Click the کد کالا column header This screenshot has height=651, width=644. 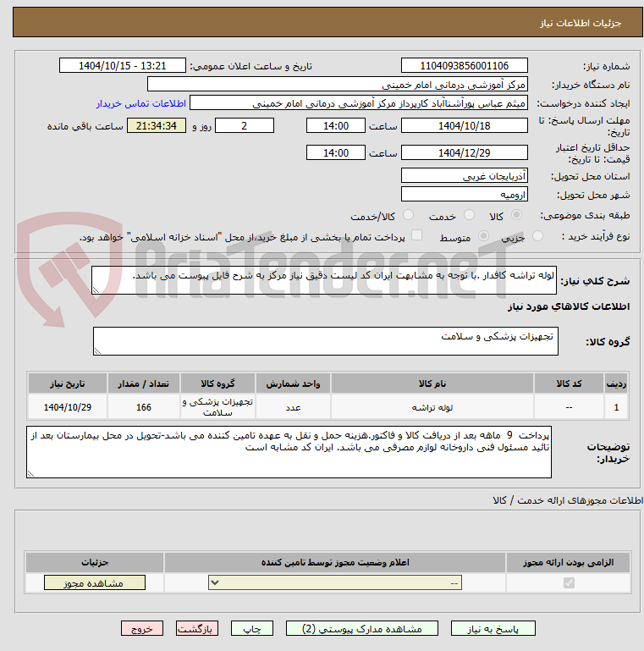tap(569, 383)
